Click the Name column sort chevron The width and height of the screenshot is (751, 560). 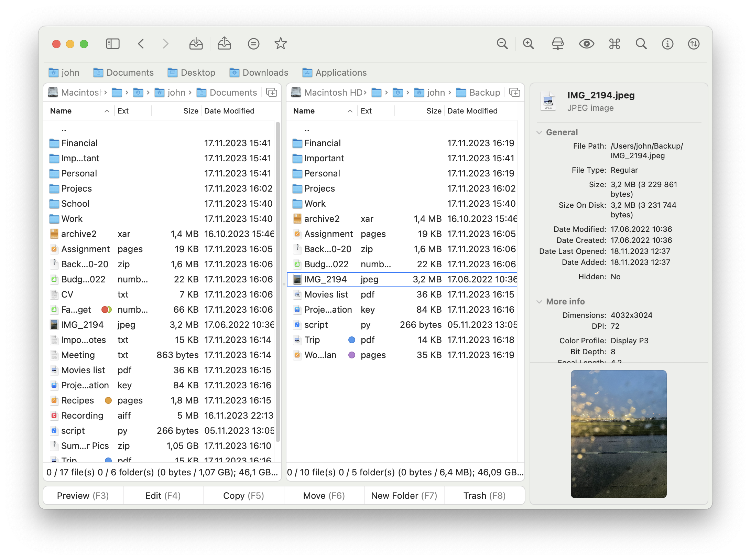point(107,111)
